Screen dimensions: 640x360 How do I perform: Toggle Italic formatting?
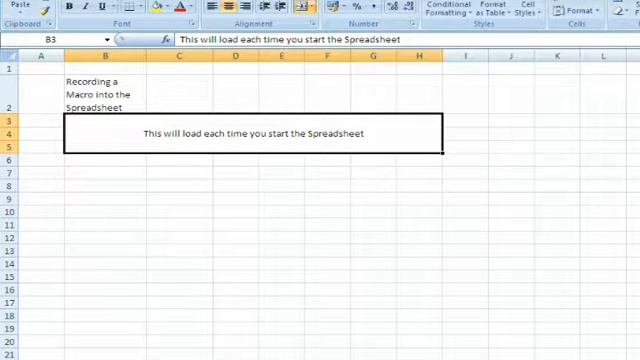86,7
